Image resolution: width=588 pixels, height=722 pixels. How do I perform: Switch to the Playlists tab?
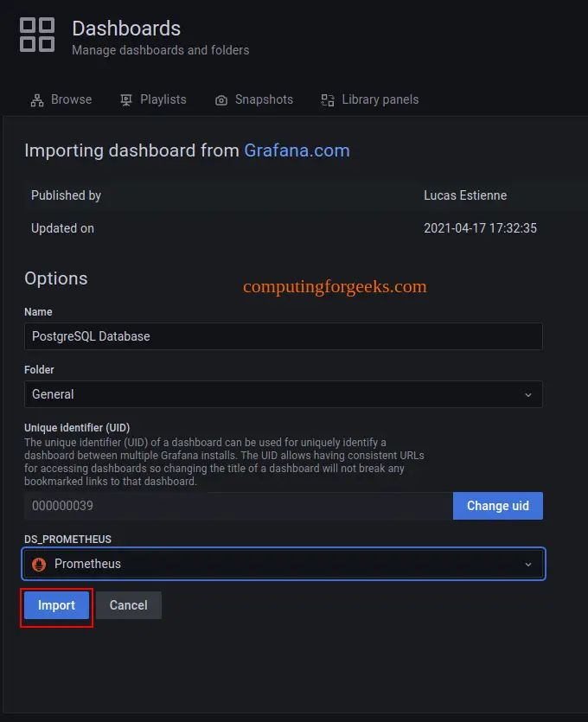tap(153, 100)
